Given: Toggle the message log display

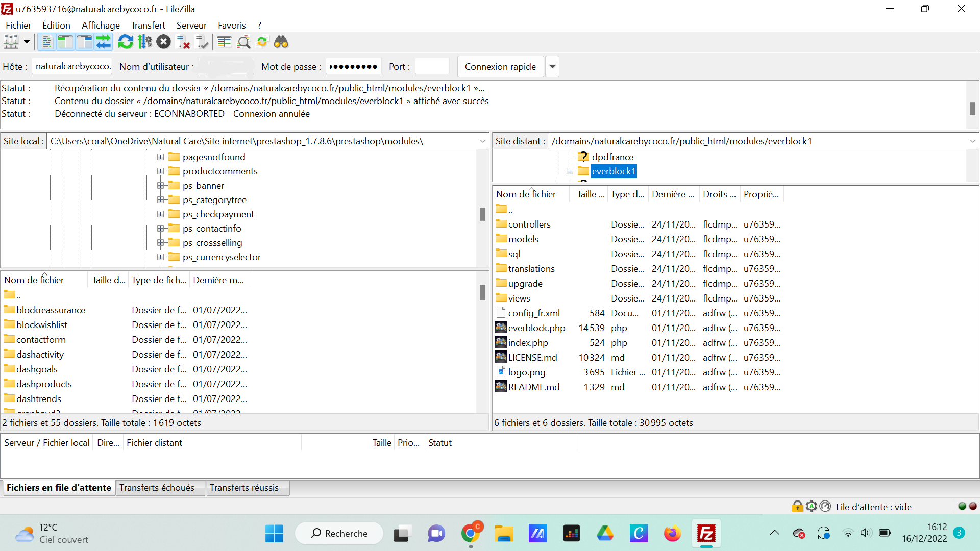Looking at the screenshot, I should click(46, 42).
